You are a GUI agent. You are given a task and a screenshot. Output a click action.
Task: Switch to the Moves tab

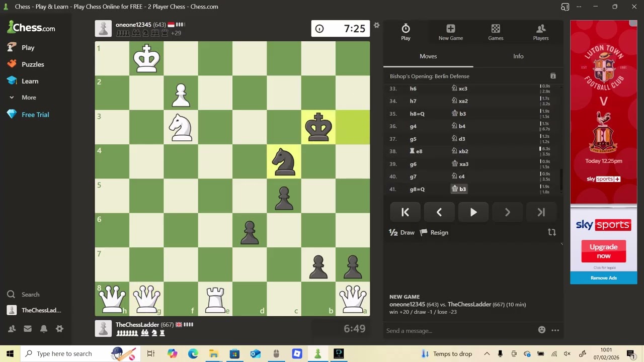428,56
